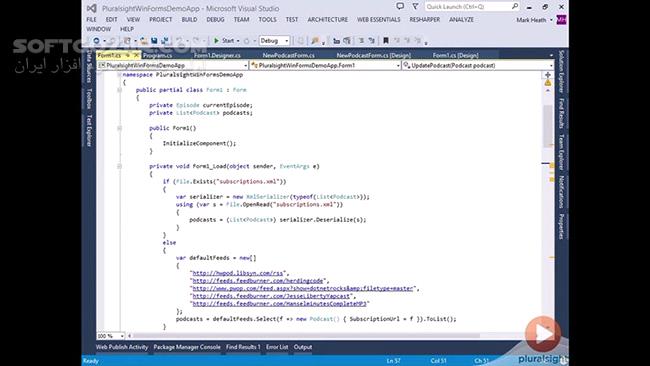Screen dimensions: 650x366
Task: Click the New Project toolbar icon
Action: click(x=127, y=41)
